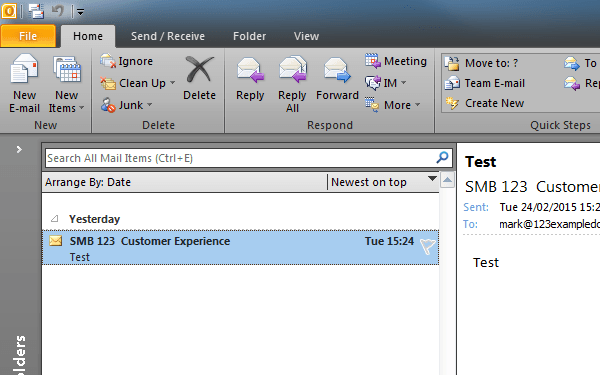The width and height of the screenshot is (600, 375).
Task: Toggle the Newest on top sort order
Action: 383,182
